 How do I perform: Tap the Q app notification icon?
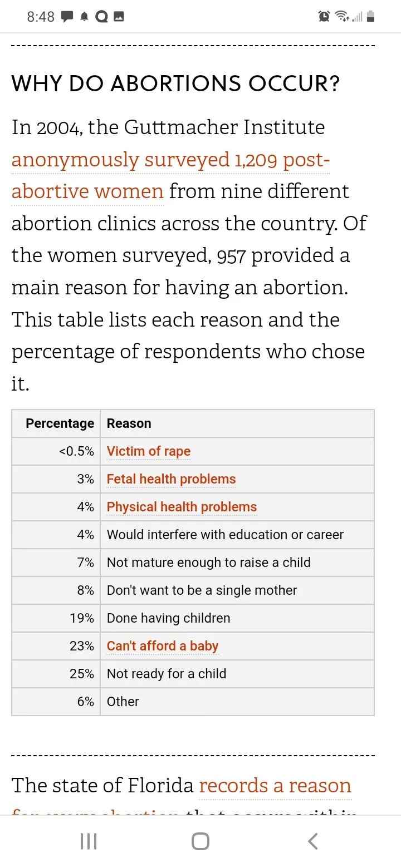tap(101, 17)
